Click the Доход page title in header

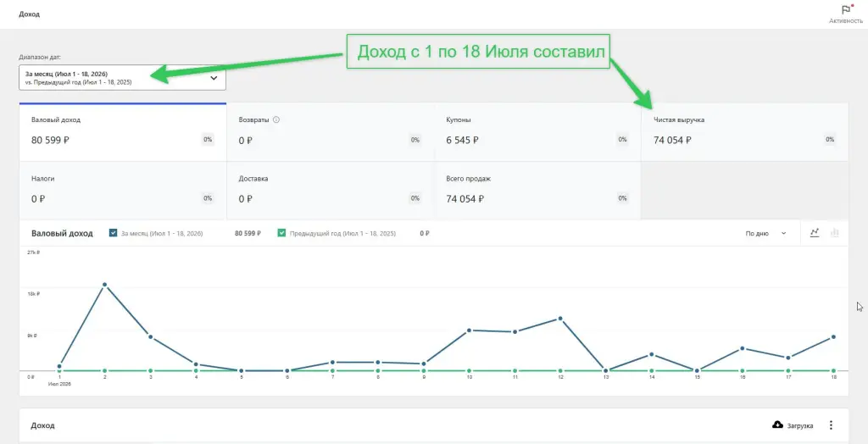[x=30, y=14]
